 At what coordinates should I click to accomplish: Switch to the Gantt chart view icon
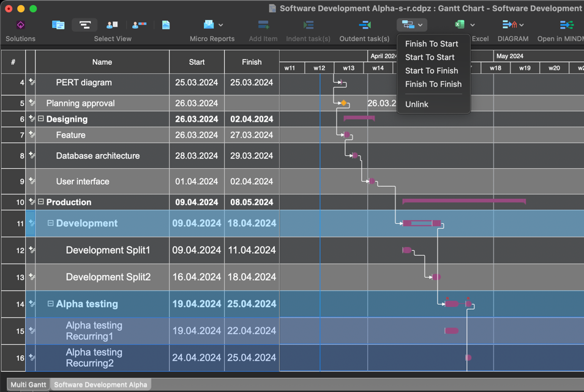point(84,25)
